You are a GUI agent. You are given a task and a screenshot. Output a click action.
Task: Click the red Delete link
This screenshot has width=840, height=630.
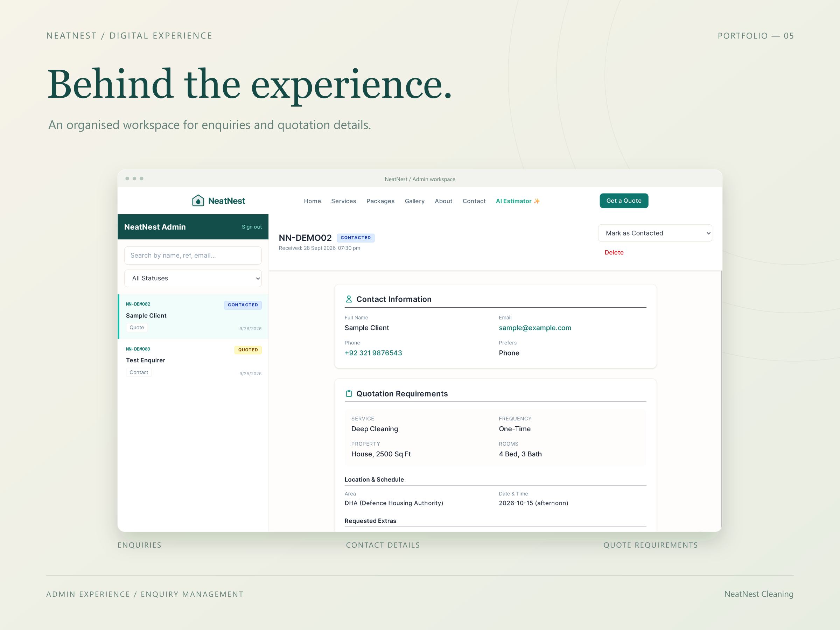(x=614, y=253)
